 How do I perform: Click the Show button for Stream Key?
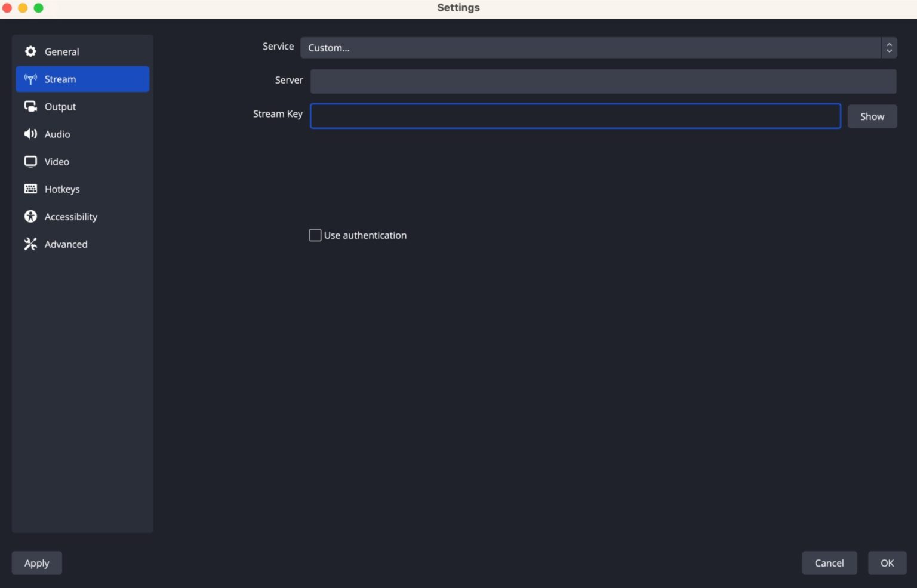coord(872,116)
